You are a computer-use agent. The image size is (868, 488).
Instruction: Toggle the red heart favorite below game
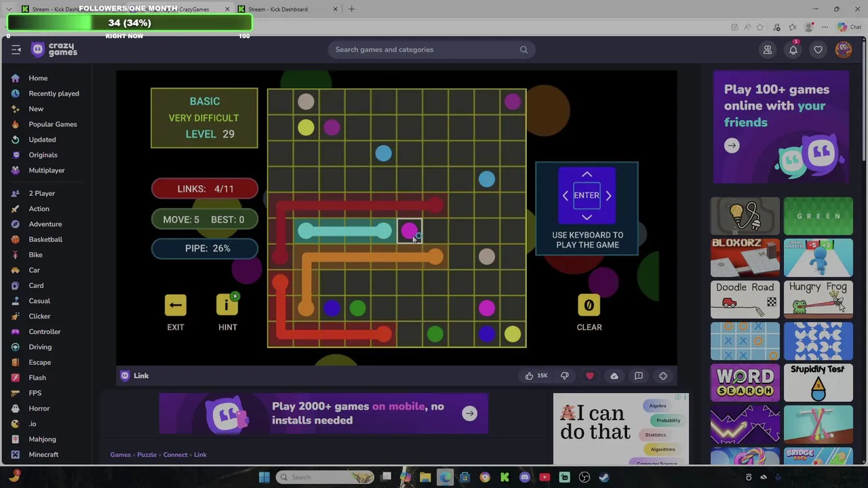589,375
